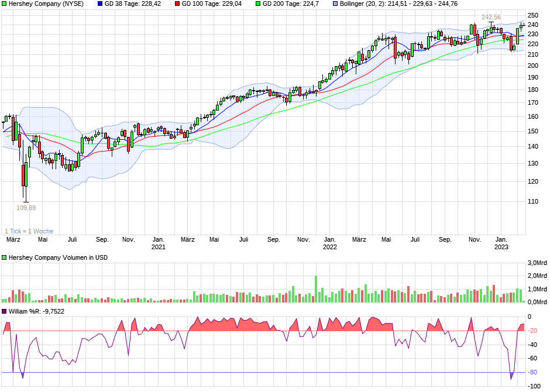
Task: Click the red GD 100 Tage swatch
Action: pos(177,4)
